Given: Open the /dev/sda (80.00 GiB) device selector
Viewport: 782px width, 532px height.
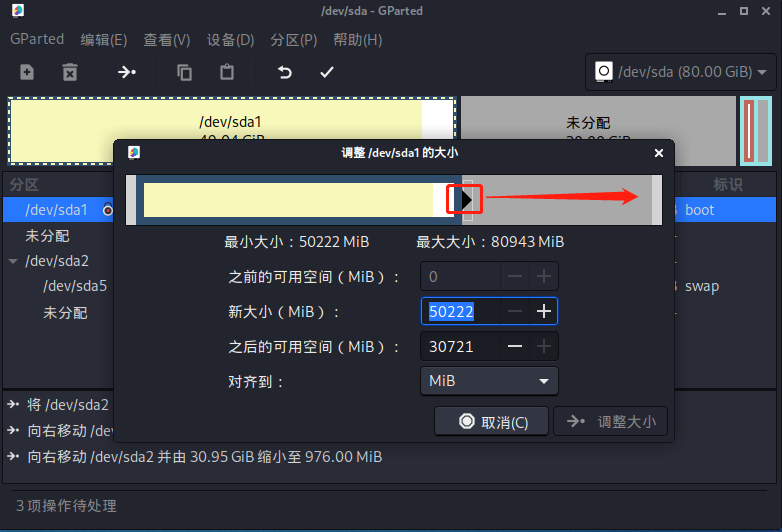Looking at the screenshot, I should pos(681,72).
